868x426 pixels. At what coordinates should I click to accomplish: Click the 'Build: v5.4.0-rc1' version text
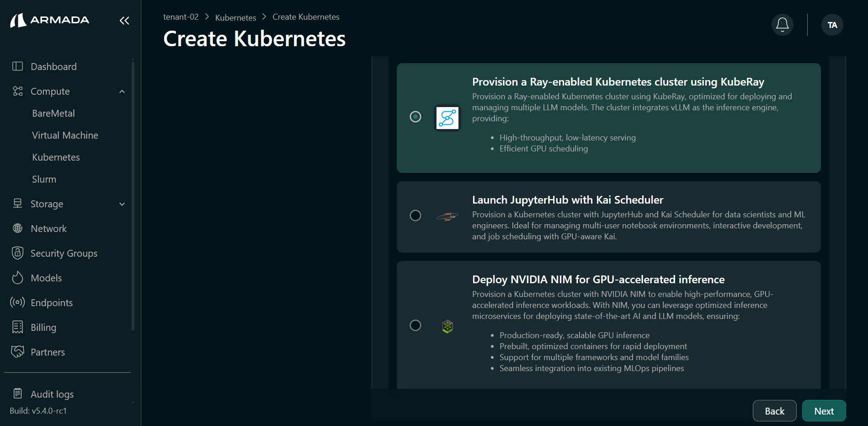point(38,411)
